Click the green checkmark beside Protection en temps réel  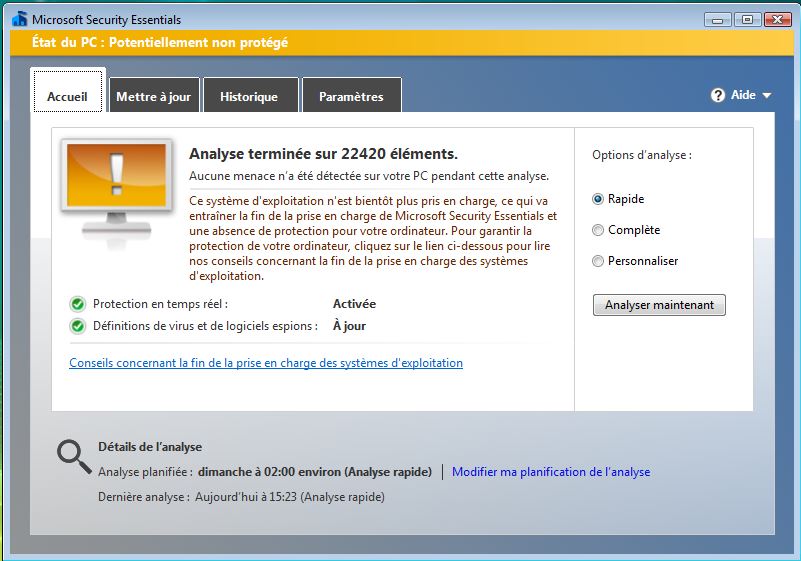[78, 304]
